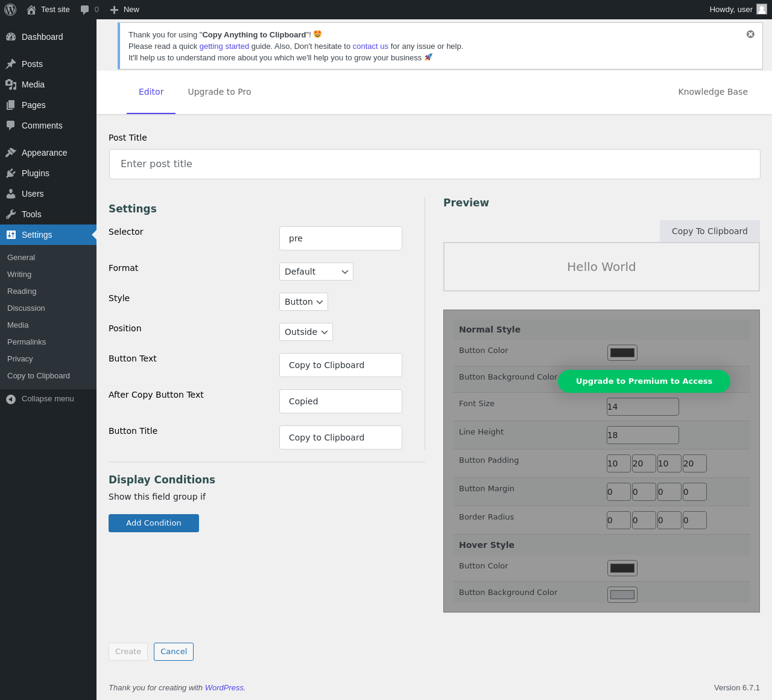Pick Hover Style Button Background Color swatch
Image resolution: width=772 pixels, height=700 pixels.
pyautogui.click(x=622, y=594)
